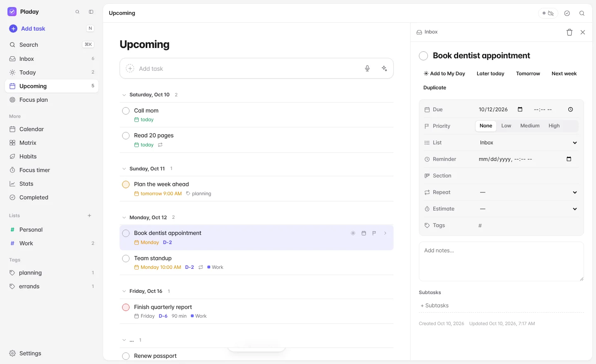Go to Inbox in sidebar
The width and height of the screenshot is (596, 364).
coord(52,59)
